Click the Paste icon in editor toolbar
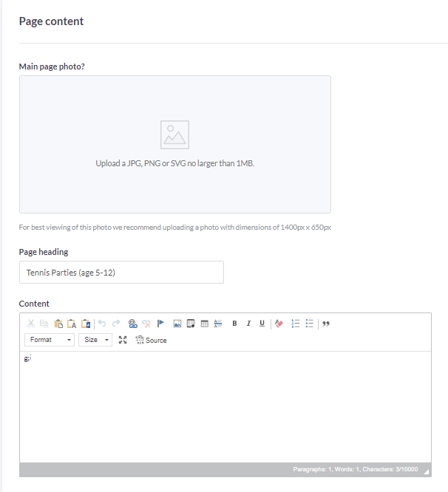Screen dimensions: 448x492 58,324
